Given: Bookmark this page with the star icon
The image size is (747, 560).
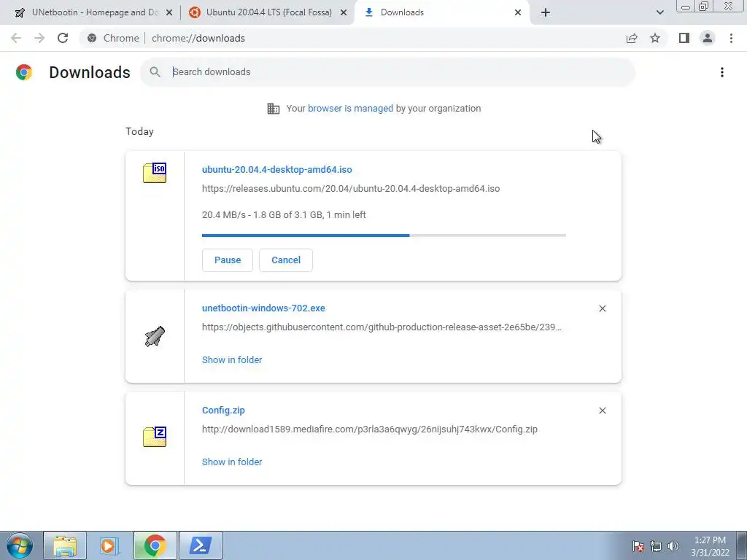Looking at the screenshot, I should coord(655,38).
